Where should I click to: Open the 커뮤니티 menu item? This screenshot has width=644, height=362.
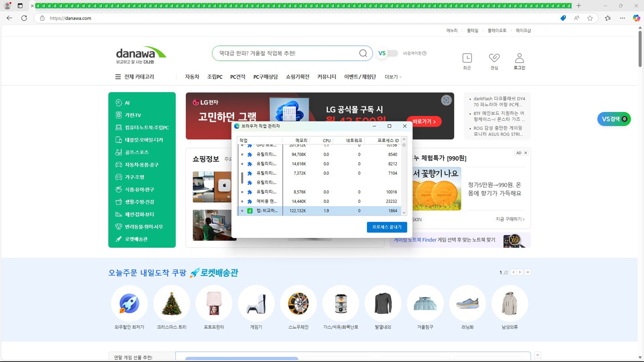[327, 77]
